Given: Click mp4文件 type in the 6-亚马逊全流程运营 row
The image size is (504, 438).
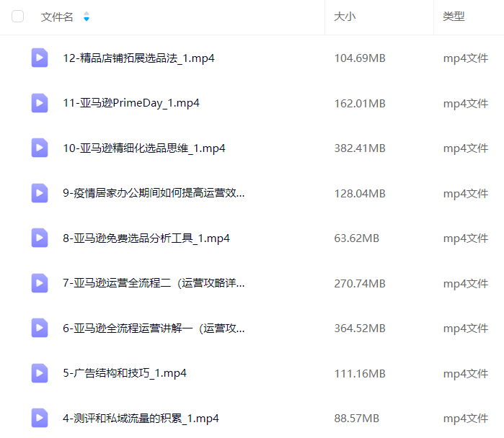Looking at the screenshot, I should (466, 328).
